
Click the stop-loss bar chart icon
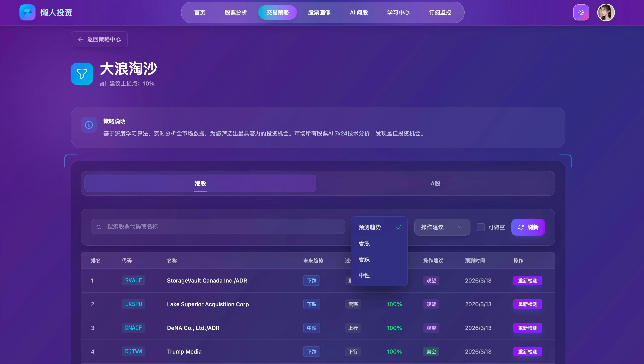coord(103,83)
